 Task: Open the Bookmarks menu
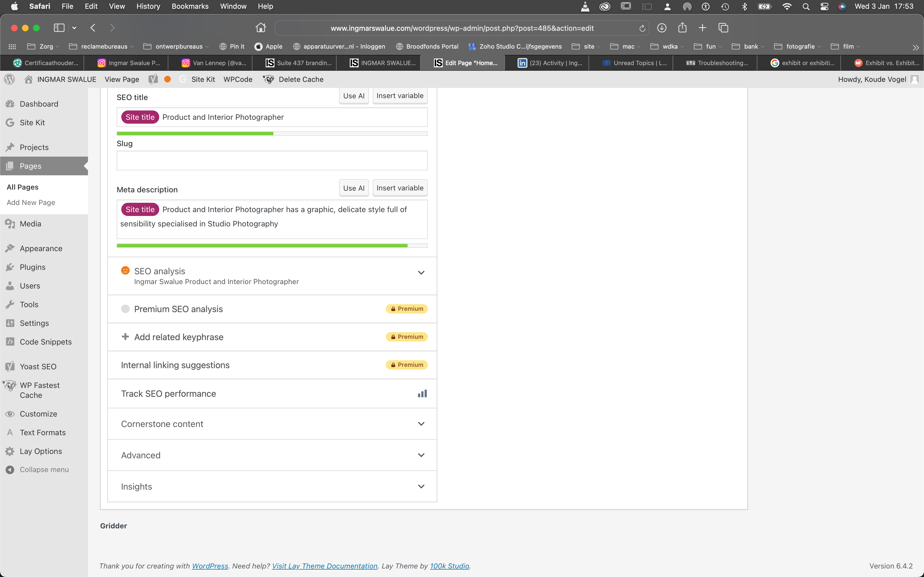pos(190,7)
